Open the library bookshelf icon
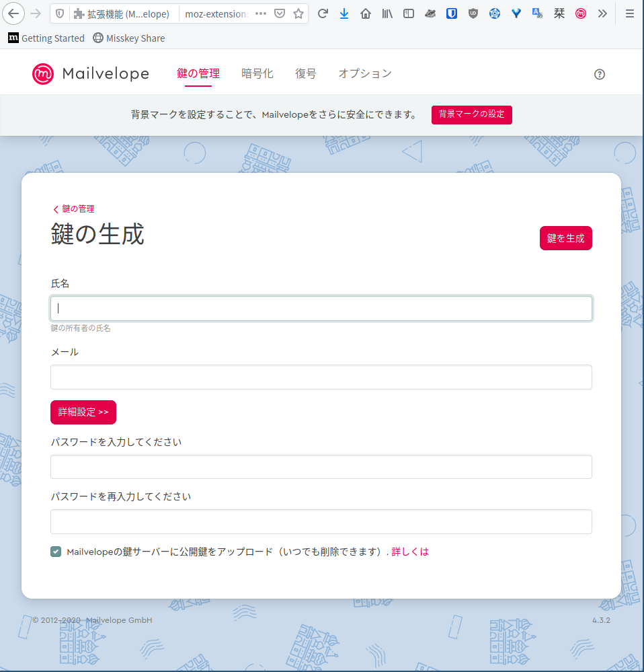This screenshot has width=644, height=672. coord(387,13)
